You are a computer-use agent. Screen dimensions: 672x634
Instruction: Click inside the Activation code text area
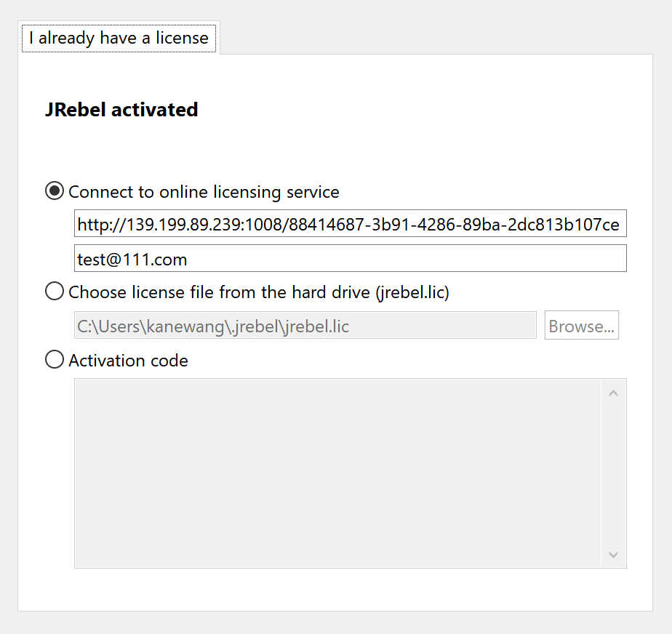[338, 473]
